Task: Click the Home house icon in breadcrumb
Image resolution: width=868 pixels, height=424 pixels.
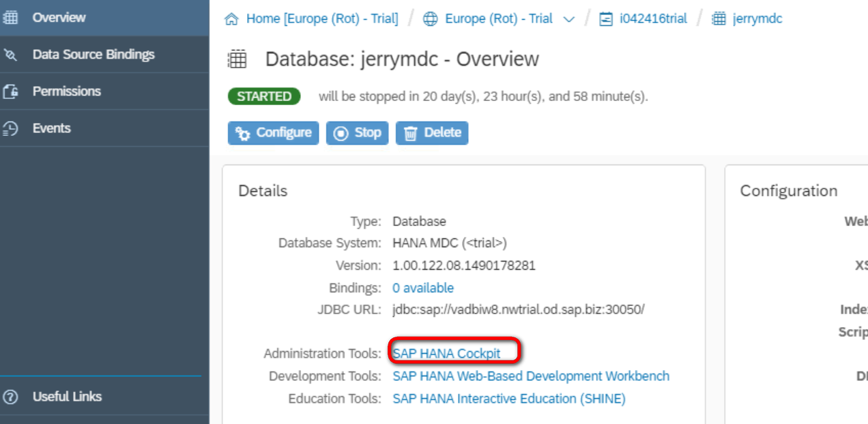Action: 232,19
